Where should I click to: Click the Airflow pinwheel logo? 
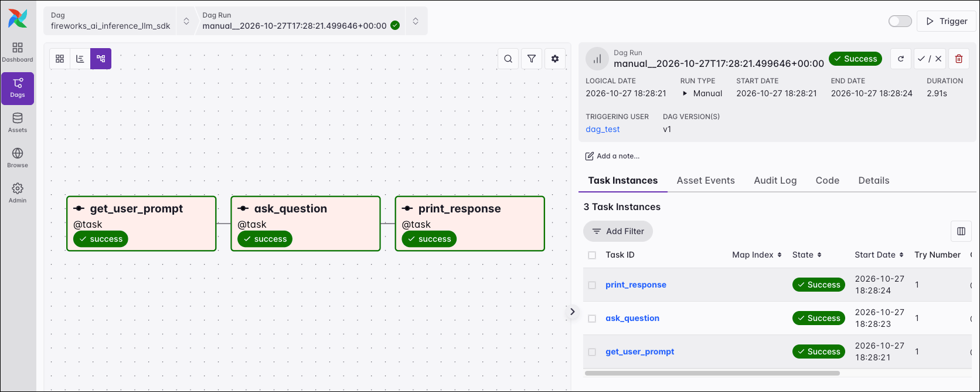pyautogui.click(x=18, y=18)
